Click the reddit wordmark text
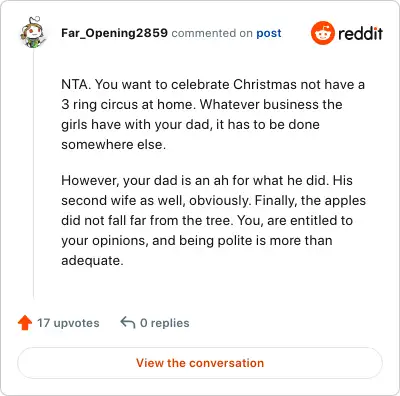The width and height of the screenshot is (400, 396). click(x=360, y=33)
